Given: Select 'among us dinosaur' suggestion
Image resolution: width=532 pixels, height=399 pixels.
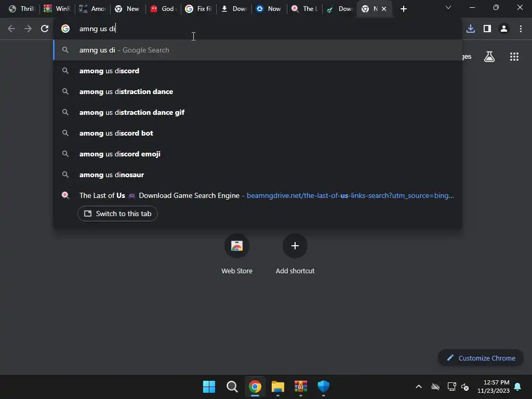Looking at the screenshot, I should (258, 175).
